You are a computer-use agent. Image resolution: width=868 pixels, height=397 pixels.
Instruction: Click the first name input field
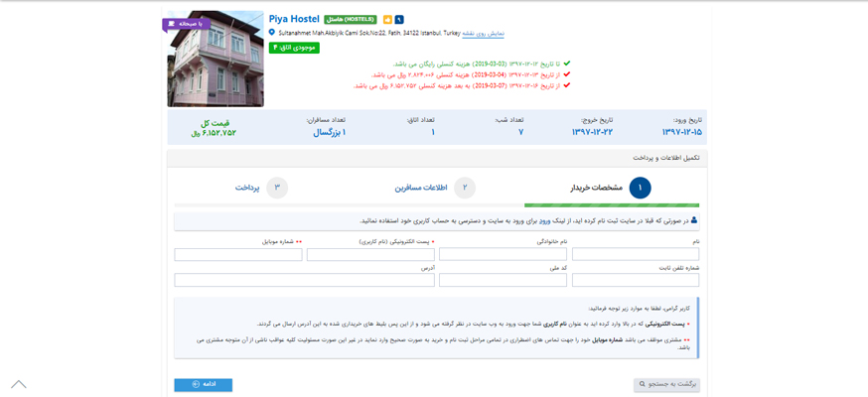[636, 255]
